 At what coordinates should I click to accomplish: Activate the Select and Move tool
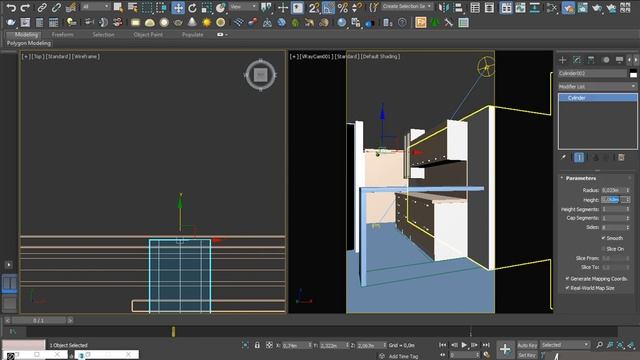pos(178,7)
